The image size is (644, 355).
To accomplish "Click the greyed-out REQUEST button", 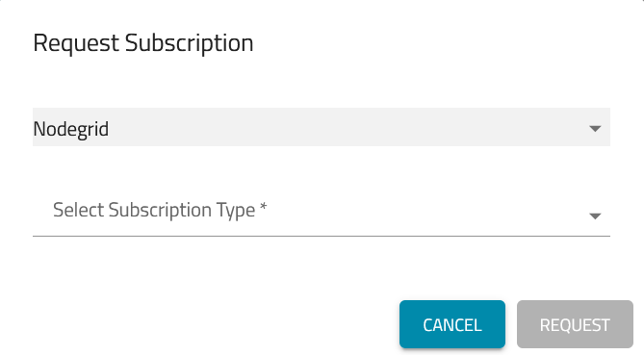I will 575,324.
